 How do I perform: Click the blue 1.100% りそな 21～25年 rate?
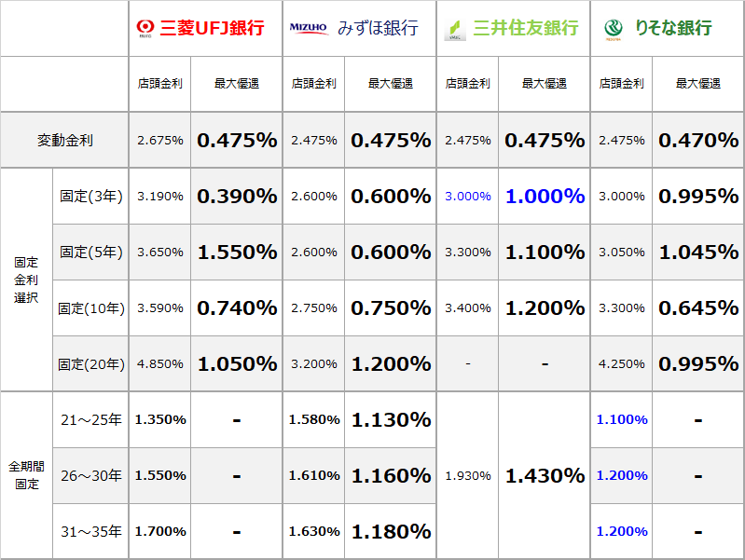[x=622, y=419]
